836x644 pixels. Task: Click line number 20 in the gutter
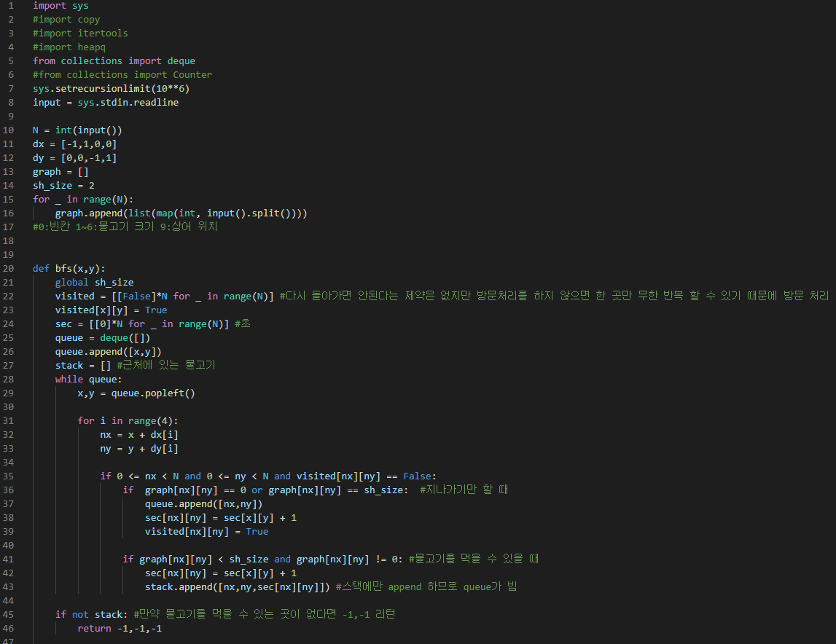pos(9,269)
